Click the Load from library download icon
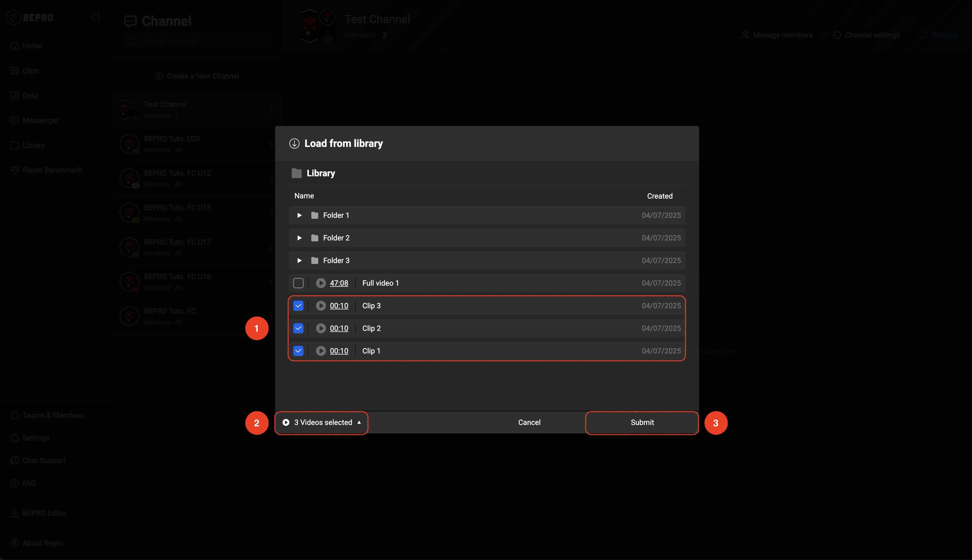This screenshot has height=560, width=972. [294, 144]
